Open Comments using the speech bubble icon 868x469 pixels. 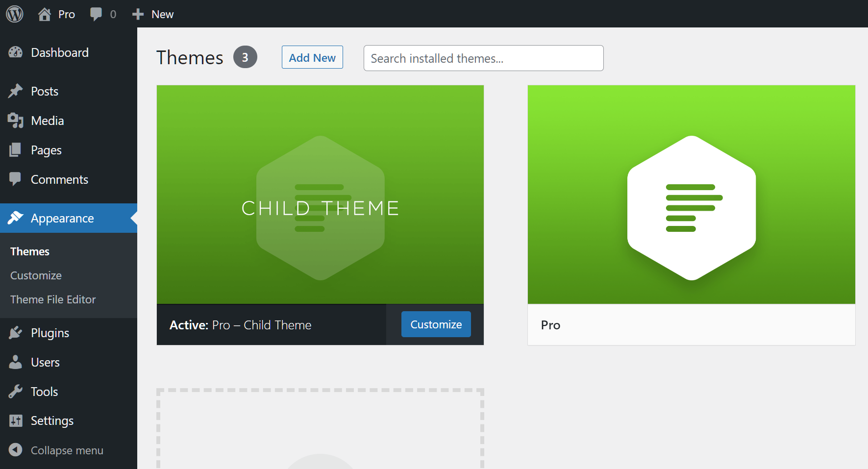point(16,179)
